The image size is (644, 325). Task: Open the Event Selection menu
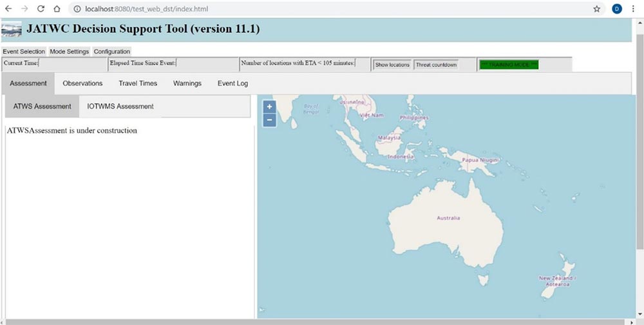click(x=24, y=52)
